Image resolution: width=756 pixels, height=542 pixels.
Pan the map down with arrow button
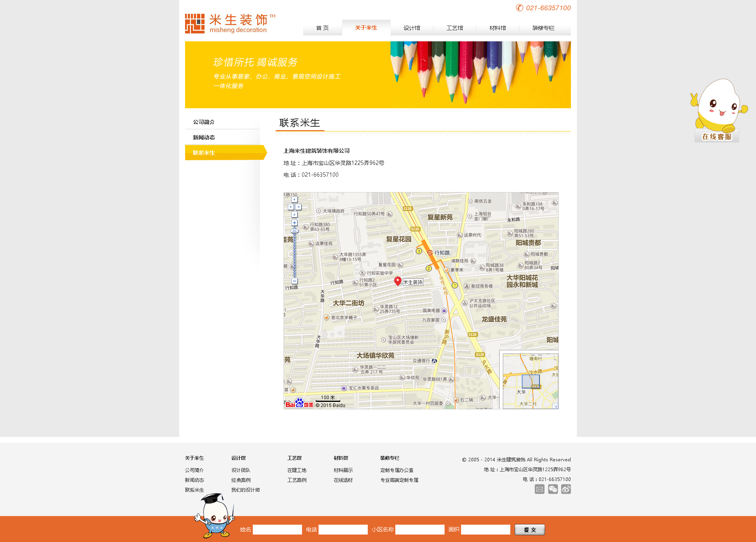(294, 215)
